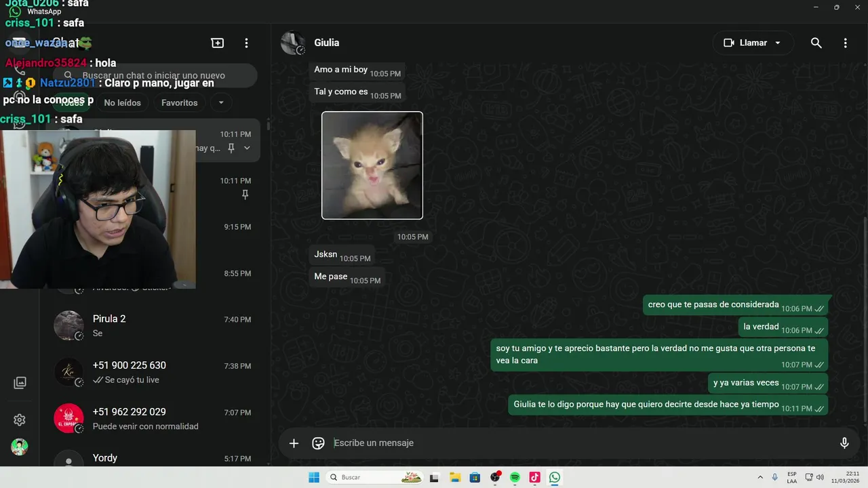Open the media gallery icon in left rail
Screen dimensions: 868x488
tap(20, 383)
